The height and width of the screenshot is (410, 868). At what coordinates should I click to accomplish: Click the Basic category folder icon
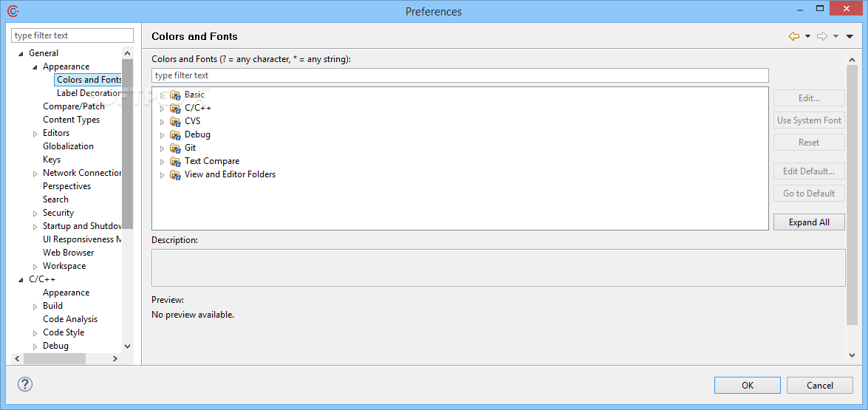point(176,95)
